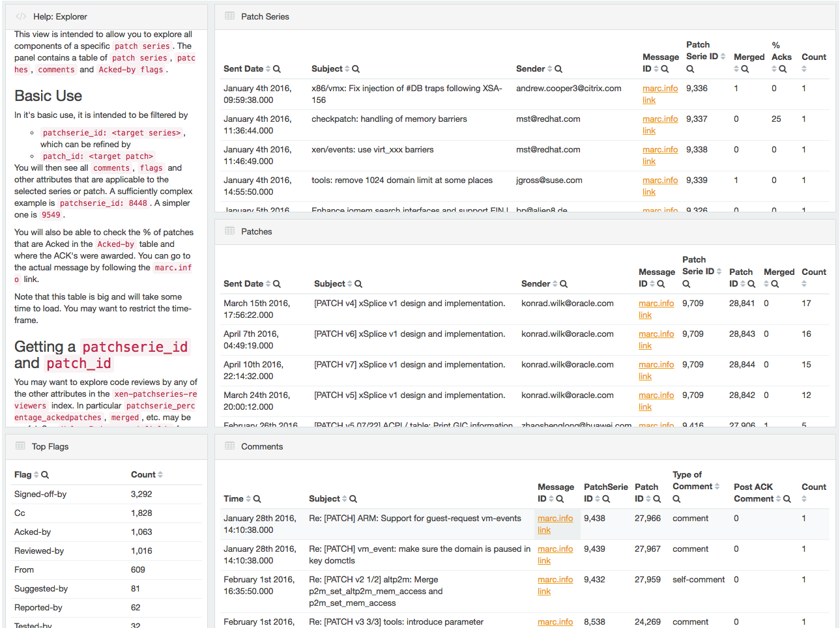The height and width of the screenshot is (628, 840).
Task: Sort Comments by Post ACK Comment arrows
Action: (x=778, y=499)
